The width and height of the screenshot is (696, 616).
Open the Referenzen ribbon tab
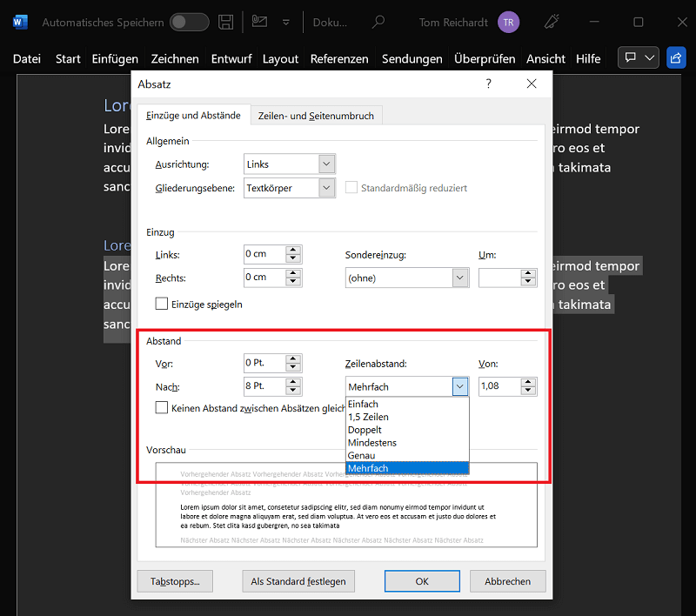339,58
